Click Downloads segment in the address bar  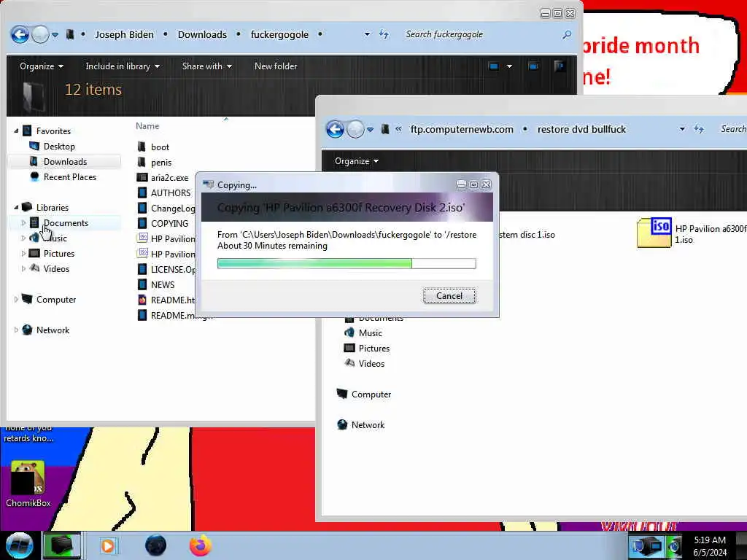[202, 35]
